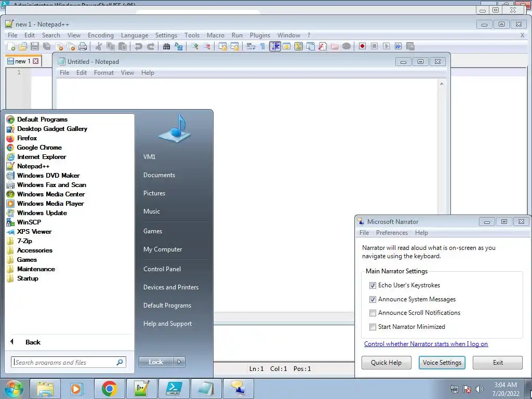
Task: Click the New file icon in Notepad++ toolbar
Action: 11,46
